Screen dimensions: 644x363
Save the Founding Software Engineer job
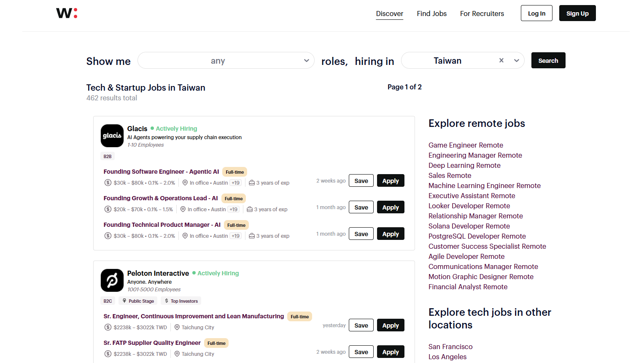361,181
